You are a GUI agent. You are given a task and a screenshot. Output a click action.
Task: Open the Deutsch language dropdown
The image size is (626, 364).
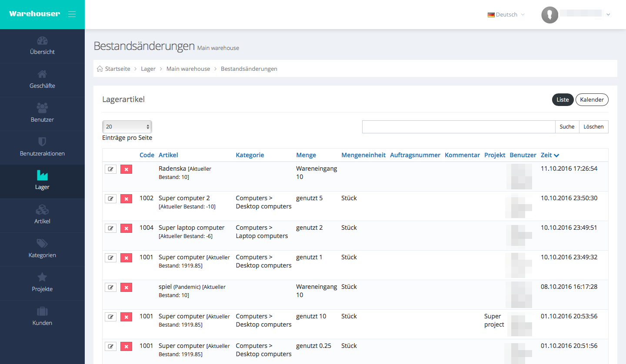click(506, 15)
